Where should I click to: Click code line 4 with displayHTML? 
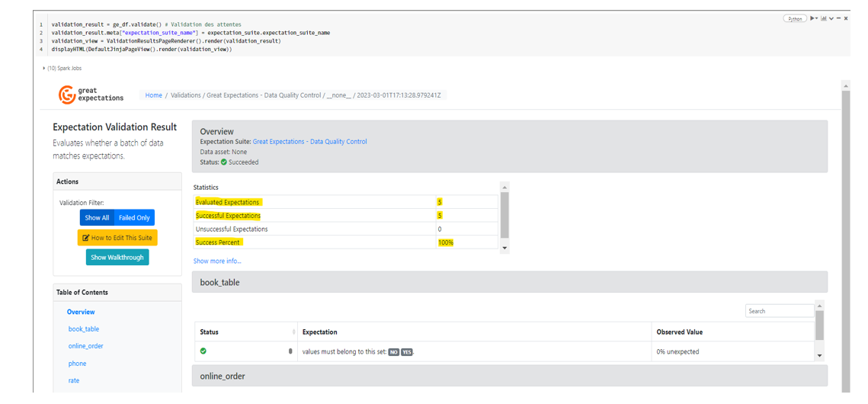tap(141, 50)
